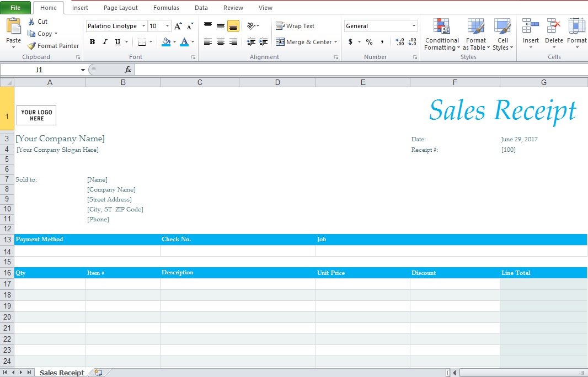
Task: Click the YOUR LOGO HERE placeholder
Action: point(36,115)
